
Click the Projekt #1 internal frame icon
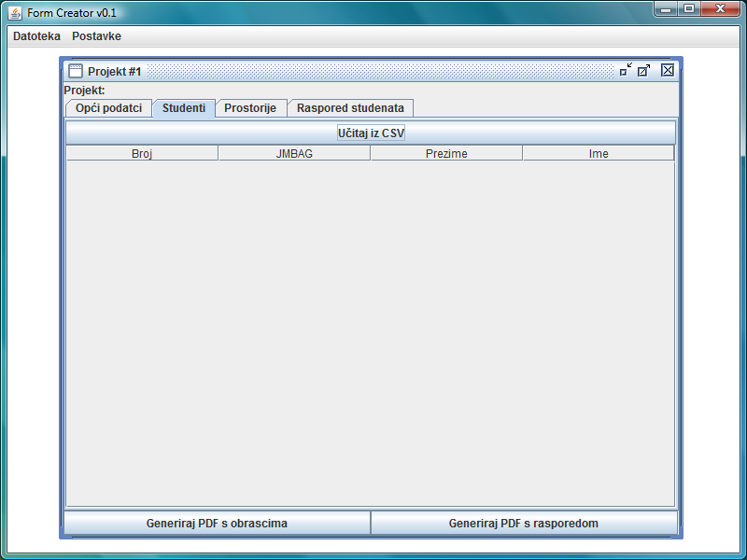click(x=76, y=71)
